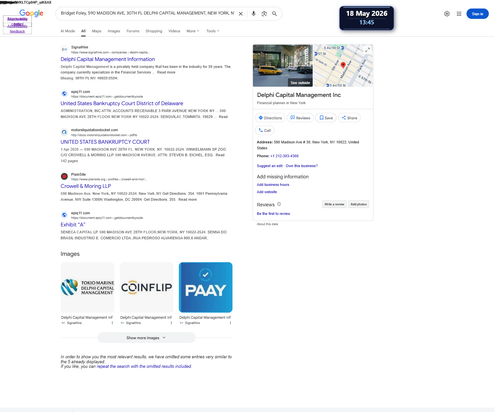The image size is (500, 412).
Task: Click the magnifier search submit icon
Action: 274,14
